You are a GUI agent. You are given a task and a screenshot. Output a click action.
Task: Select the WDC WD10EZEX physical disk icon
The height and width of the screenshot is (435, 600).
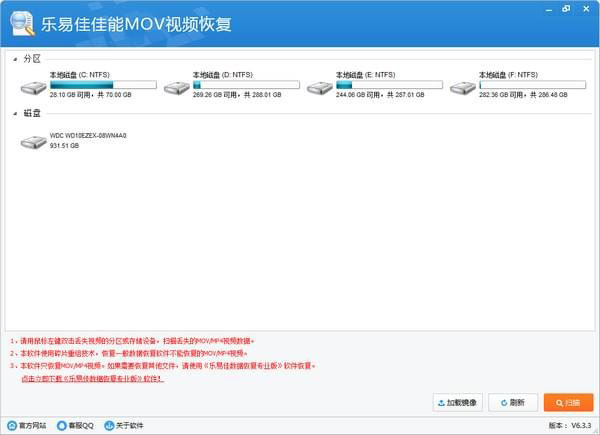(34, 142)
